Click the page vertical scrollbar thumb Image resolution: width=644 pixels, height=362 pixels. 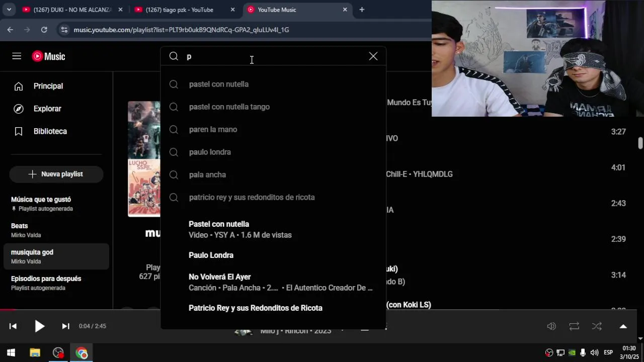pos(640,143)
